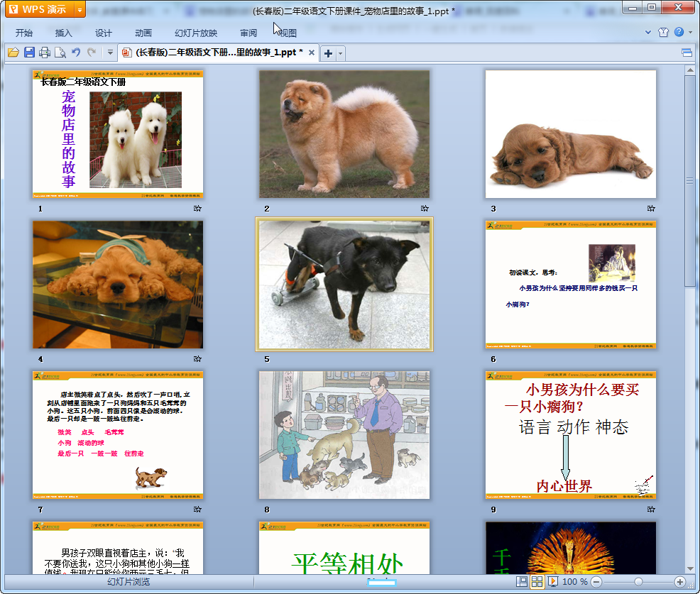This screenshot has width=700, height=594.
Task: Select slide 2 chow chow dog thumbnail
Action: point(344,134)
